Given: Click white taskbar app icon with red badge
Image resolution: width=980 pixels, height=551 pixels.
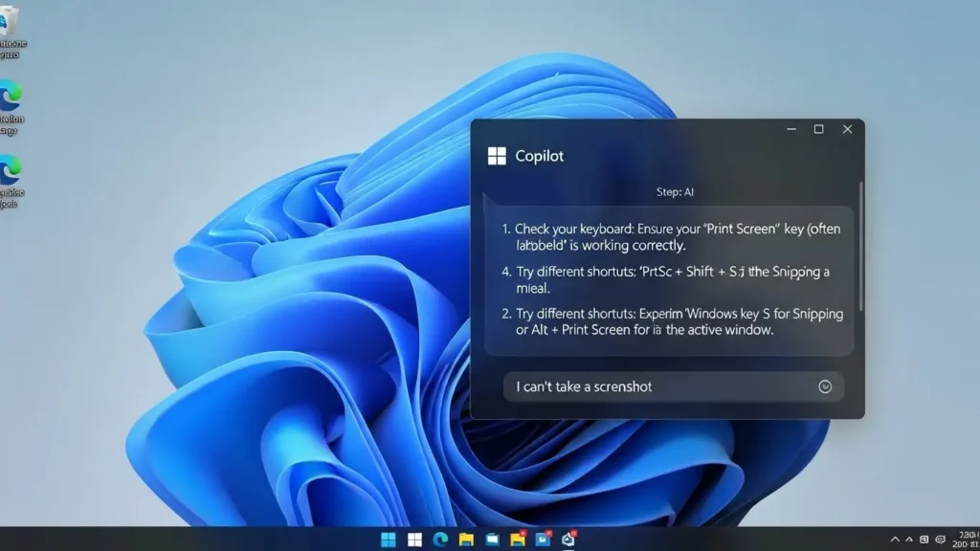Looking at the screenshot, I should click(568, 540).
